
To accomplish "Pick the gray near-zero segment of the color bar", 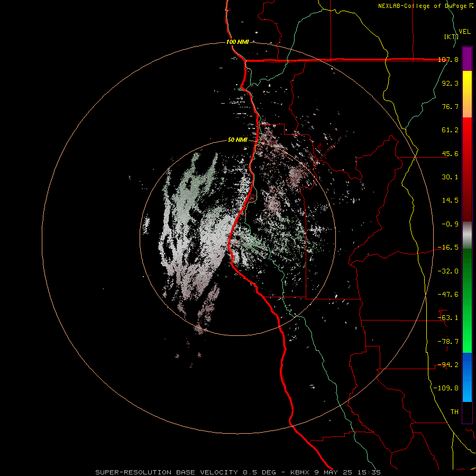I will coord(467,235).
